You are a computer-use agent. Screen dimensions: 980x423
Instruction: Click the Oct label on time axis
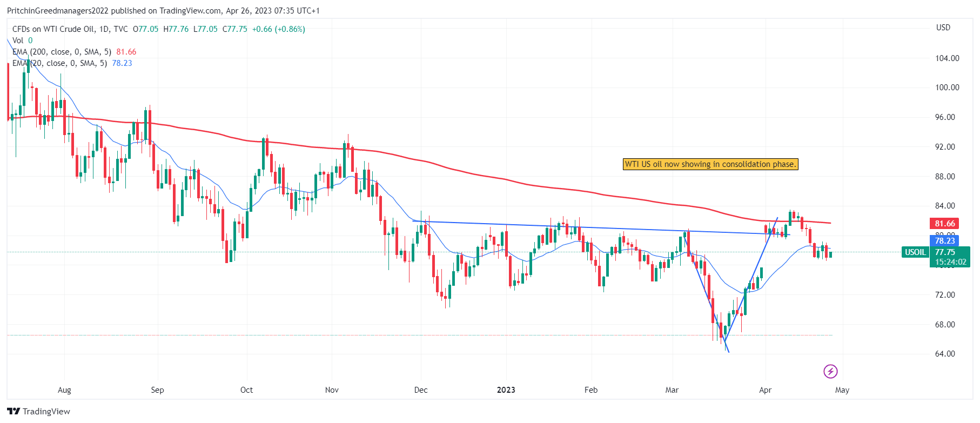coord(246,390)
